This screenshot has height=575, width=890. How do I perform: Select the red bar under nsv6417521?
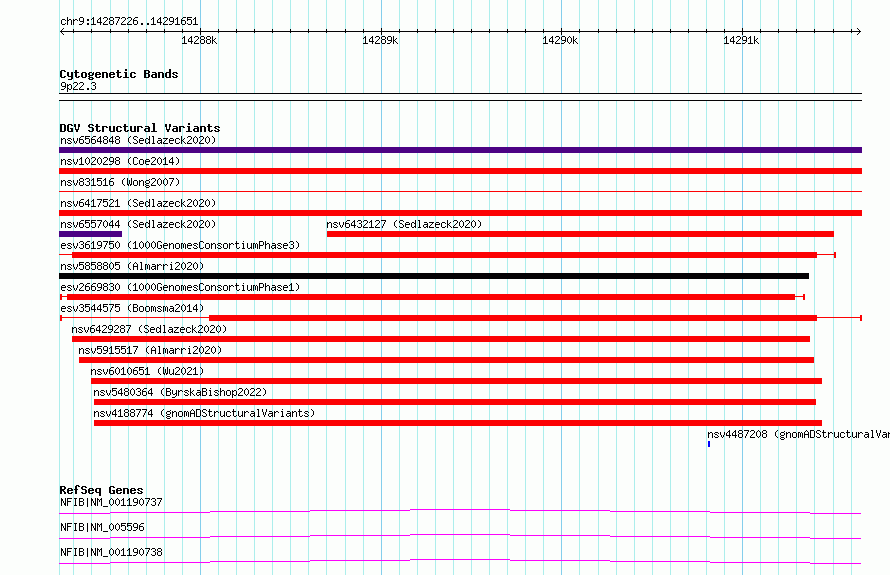460,213
